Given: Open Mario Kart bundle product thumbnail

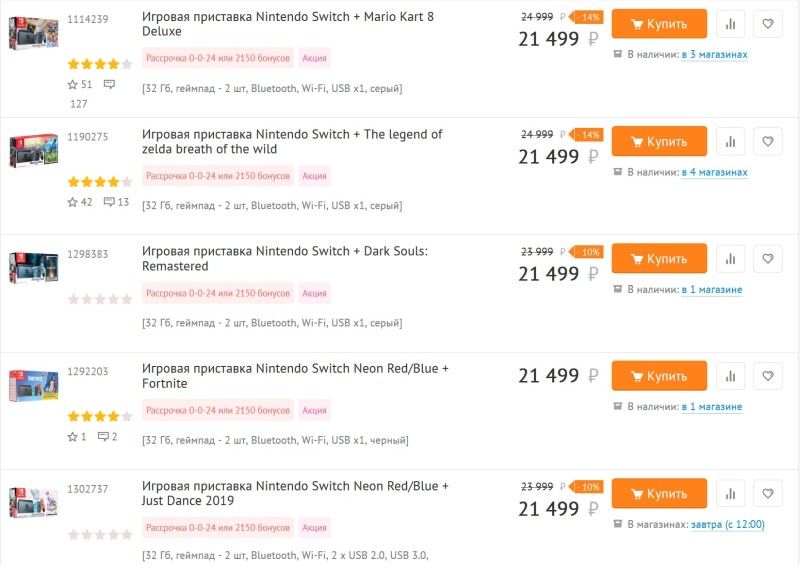Looking at the screenshot, I should pos(34,33).
